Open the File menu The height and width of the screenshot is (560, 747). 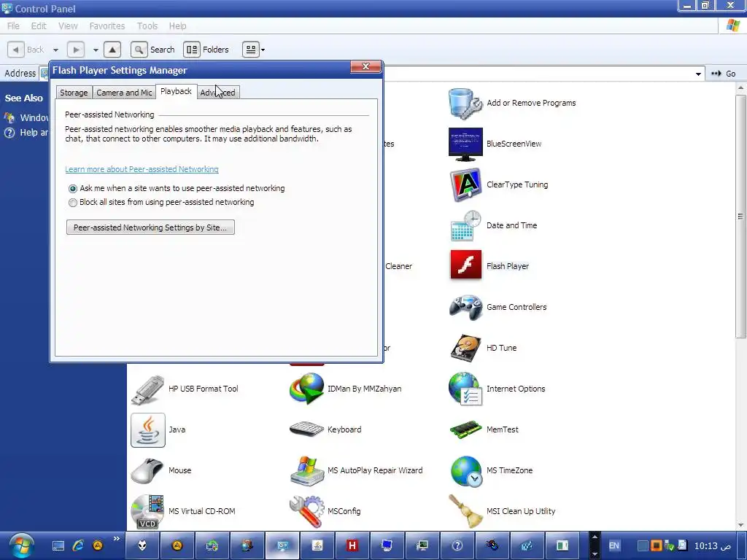(x=13, y=26)
